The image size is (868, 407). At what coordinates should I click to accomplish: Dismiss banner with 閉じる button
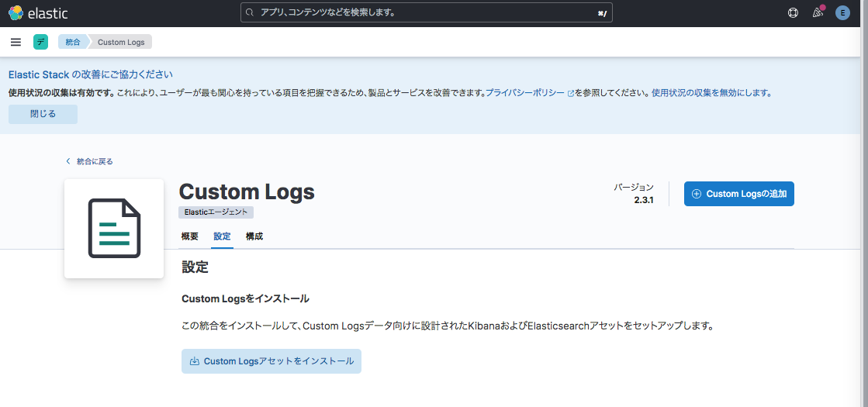point(43,114)
